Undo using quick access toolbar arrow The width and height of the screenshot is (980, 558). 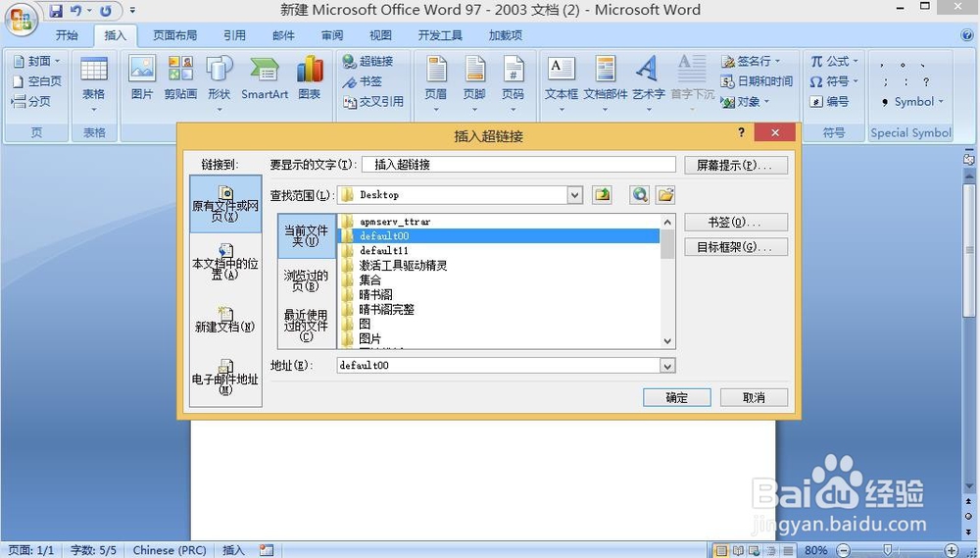pyautogui.click(x=76, y=11)
